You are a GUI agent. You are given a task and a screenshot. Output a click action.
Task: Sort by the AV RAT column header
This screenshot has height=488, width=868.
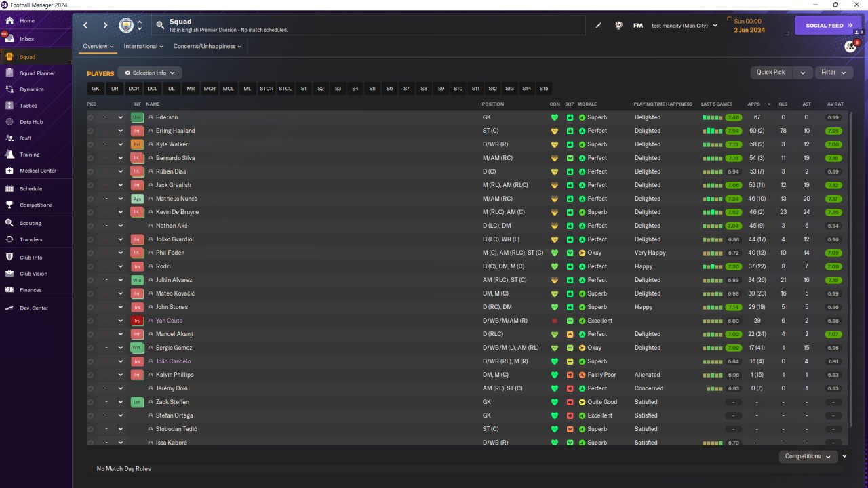click(x=835, y=104)
